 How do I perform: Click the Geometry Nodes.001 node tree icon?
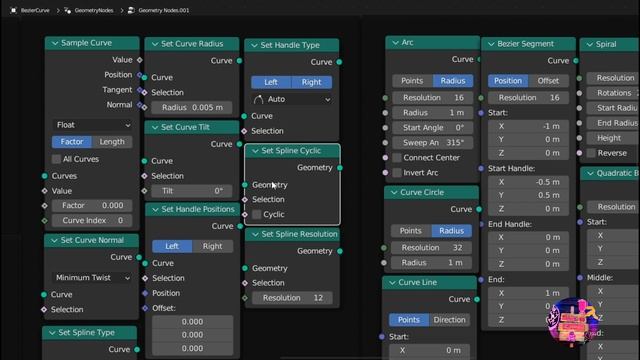click(131, 10)
